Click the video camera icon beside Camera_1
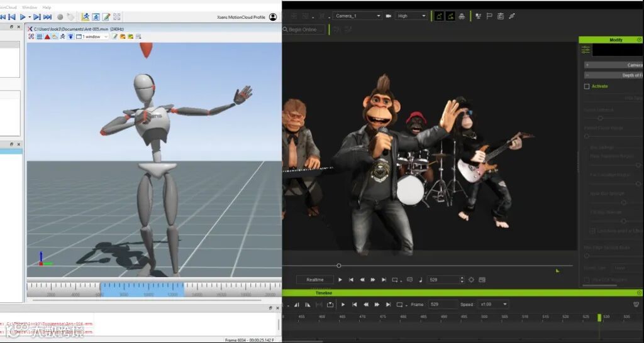This screenshot has height=343, width=644. click(388, 16)
